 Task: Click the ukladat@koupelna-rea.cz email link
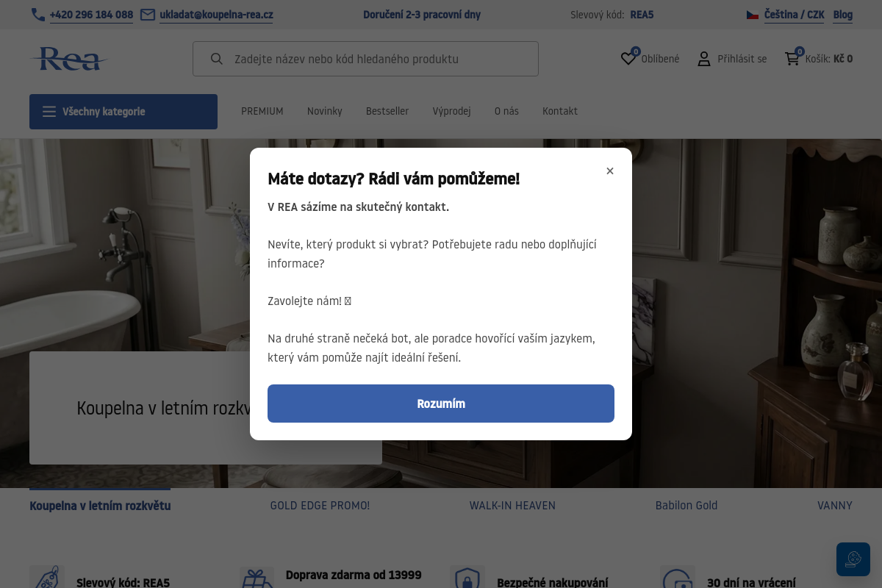tap(216, 15)
